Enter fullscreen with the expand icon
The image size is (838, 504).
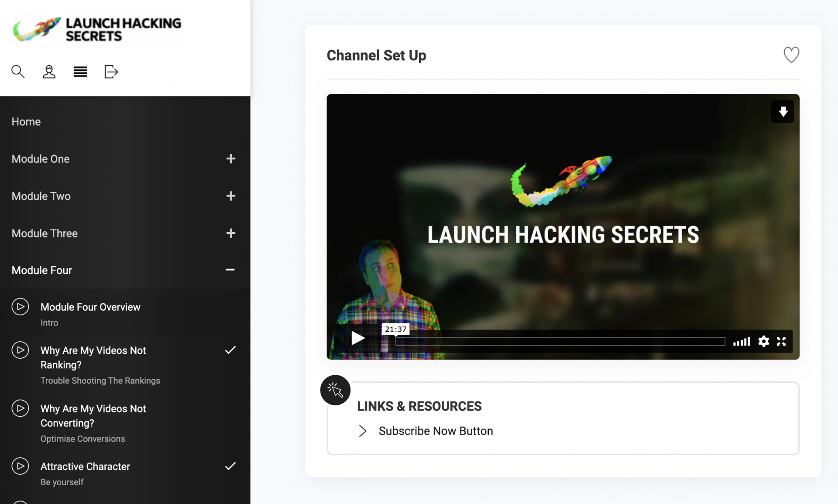(x=781, y=341)
